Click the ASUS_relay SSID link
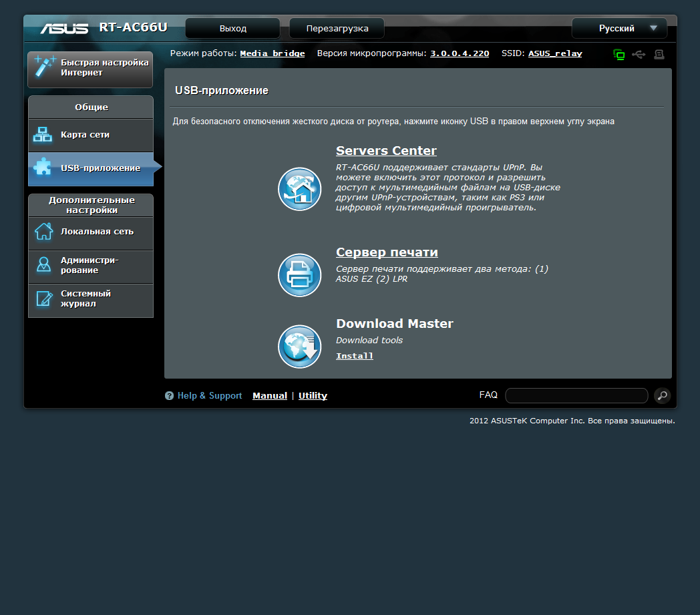 point(555,53)
